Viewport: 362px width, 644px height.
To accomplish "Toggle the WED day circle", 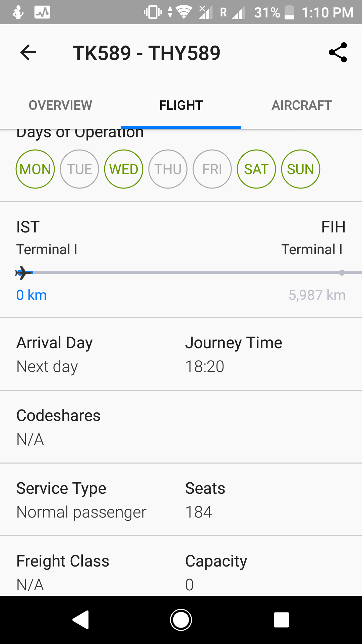I will [x=124, y=169].
